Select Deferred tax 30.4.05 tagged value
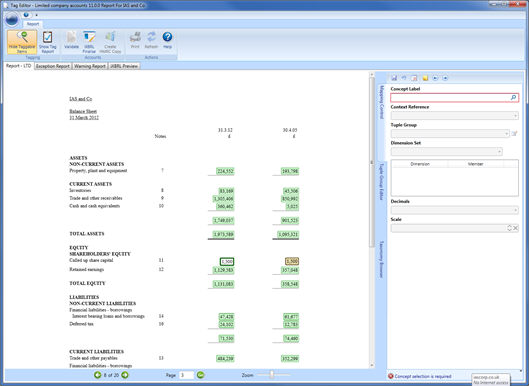This screenshot has height=386, width=529. pyautogui.click(x=291, y=325)
